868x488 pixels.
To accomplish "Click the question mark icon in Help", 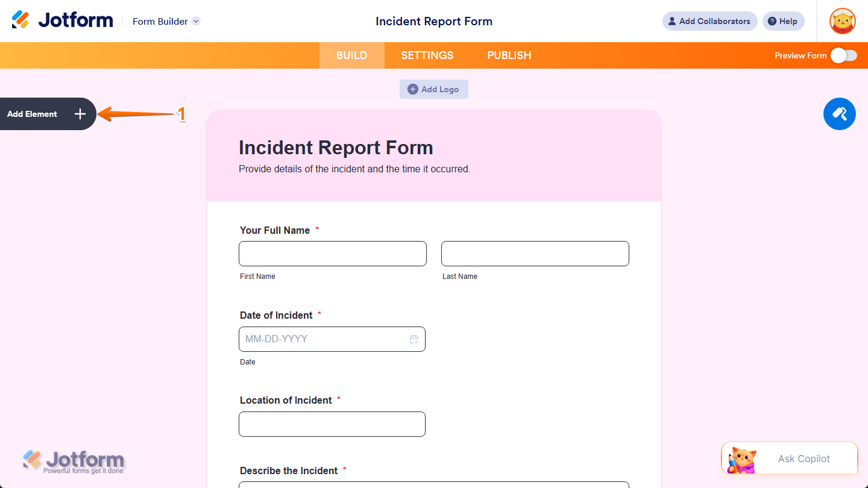I will pyautogui.click(x=772, y=21).
